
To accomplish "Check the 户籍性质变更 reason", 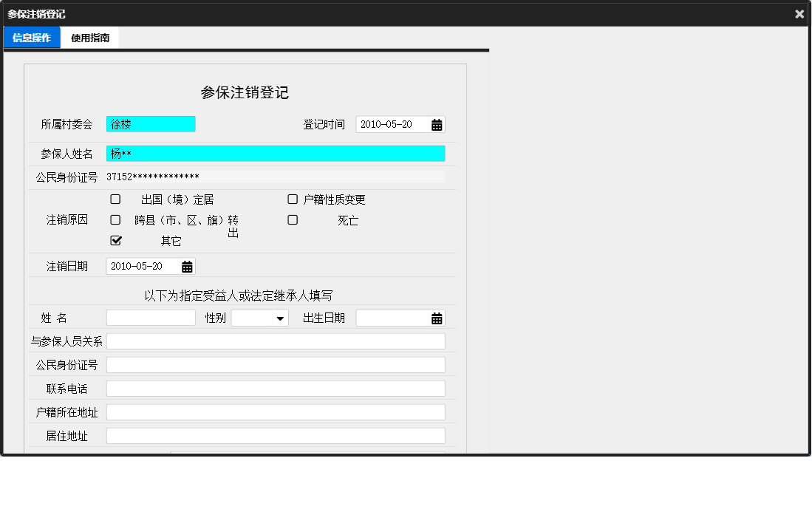I will (292, 199).
